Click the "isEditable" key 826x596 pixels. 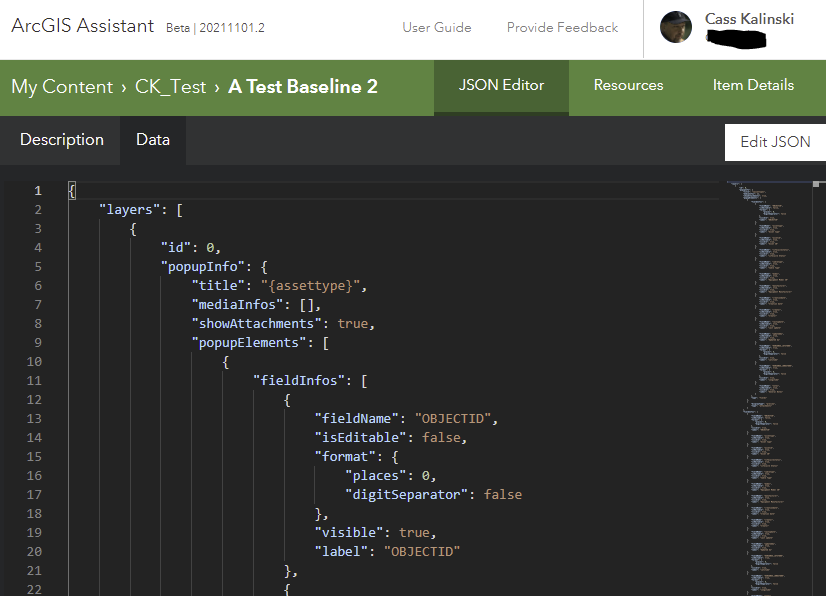(x=361, y=437)
